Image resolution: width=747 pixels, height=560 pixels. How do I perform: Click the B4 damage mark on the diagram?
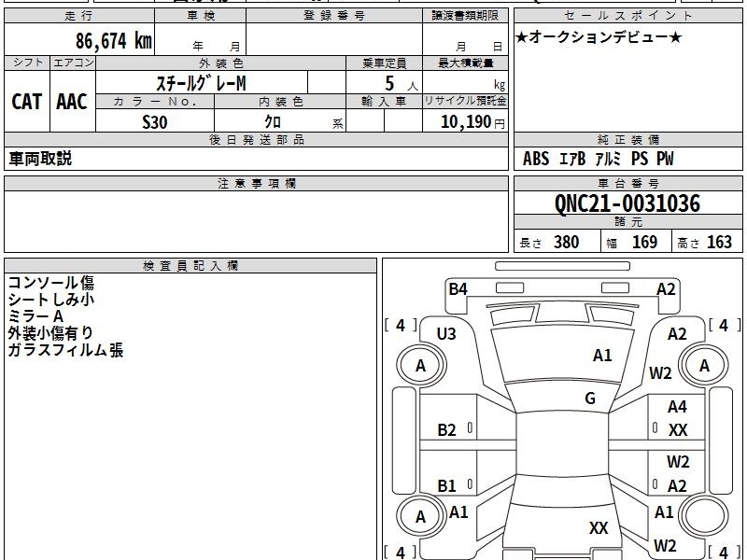click(x=458, y=289)
